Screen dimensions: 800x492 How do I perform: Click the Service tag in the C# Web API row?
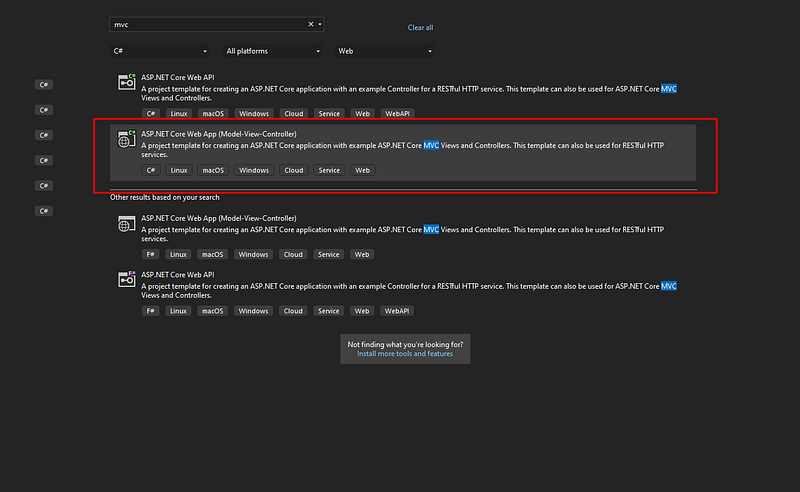(329, 114)
